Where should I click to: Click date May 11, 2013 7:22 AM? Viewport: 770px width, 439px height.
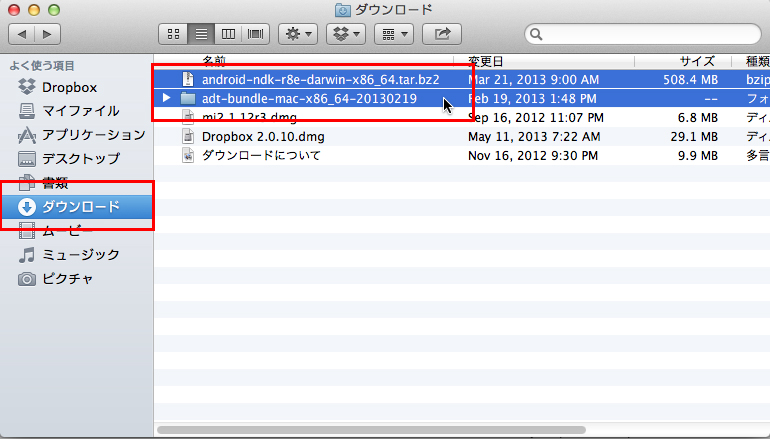coord(534,137)
